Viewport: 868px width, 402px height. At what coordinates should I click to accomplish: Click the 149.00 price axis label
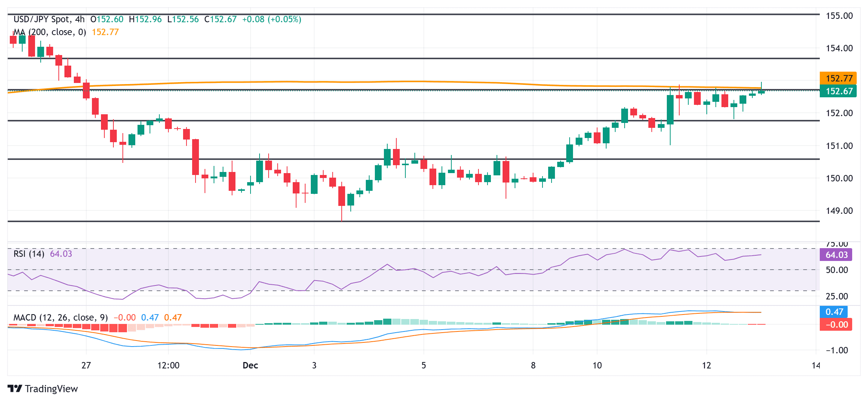point(839,211)
